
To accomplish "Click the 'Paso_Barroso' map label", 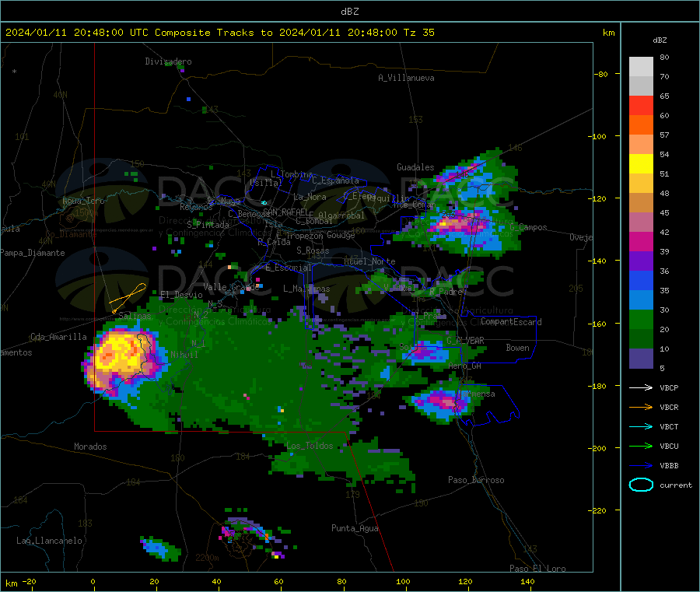I will [x=476, y=480].
